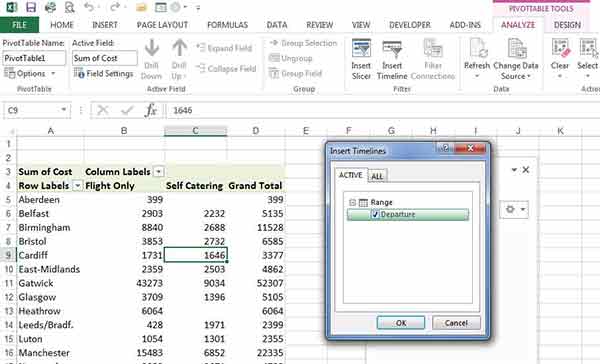
Task: Open the pane gear settings dropdown
Action: pyautogui.click(x=514, y=209)
